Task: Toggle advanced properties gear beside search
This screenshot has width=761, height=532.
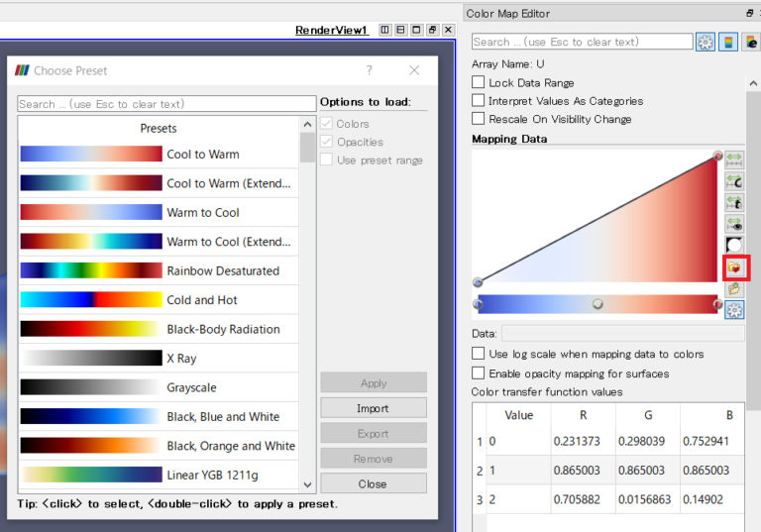Action: point(705,42)
